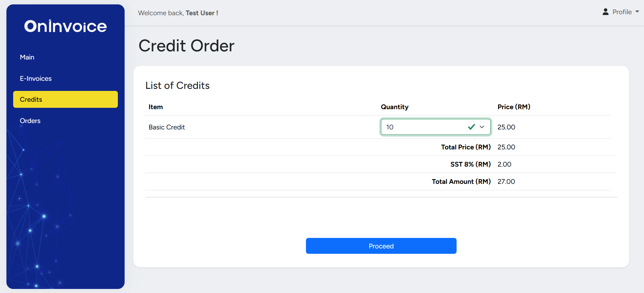This screenshot has width=644, height=293.
Task: Click the Credit Order page title
Action: (x=186, y=46)
